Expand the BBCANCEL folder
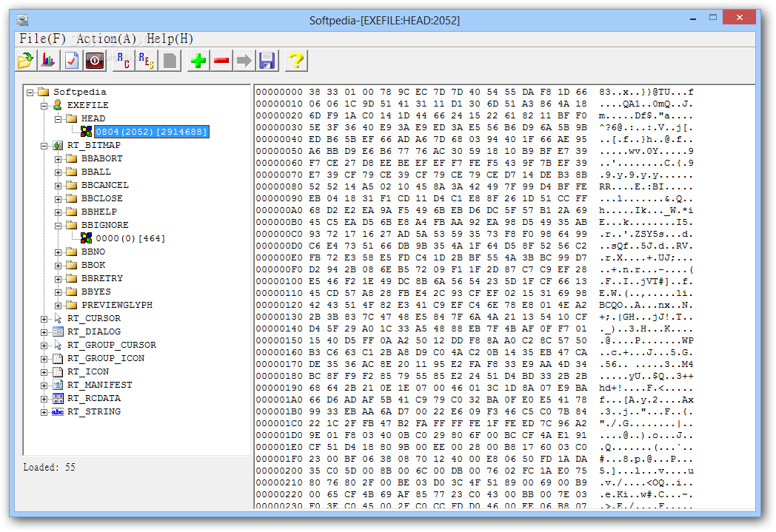 (x=58, y=186)
